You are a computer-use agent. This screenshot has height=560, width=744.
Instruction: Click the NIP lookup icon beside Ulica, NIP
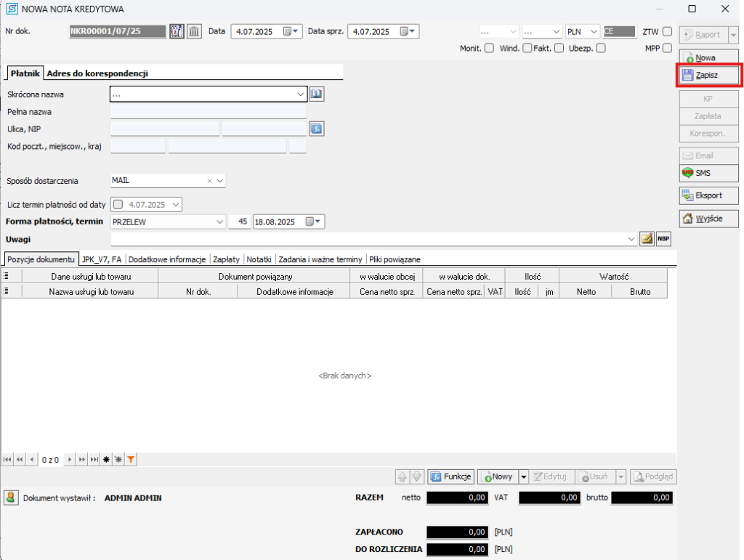click(316, 129)
